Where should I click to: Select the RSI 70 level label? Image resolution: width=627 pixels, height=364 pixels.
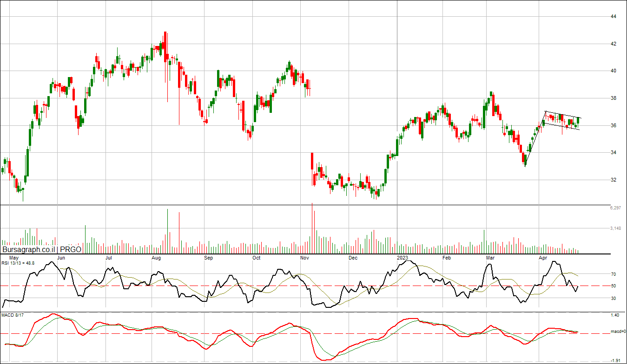tap(614, 274)
